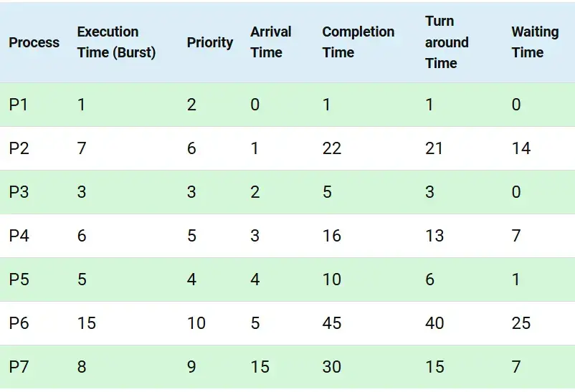Click the P2 process cell
This screenshot has width=575, height=392.
click(19, 148)
